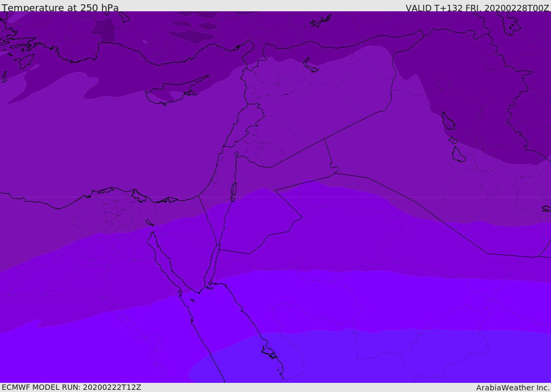Click the 'VALID T+132 FRI. 20200228T00Z' label
Screen dimensions: 551x392
tap(477, 8)
